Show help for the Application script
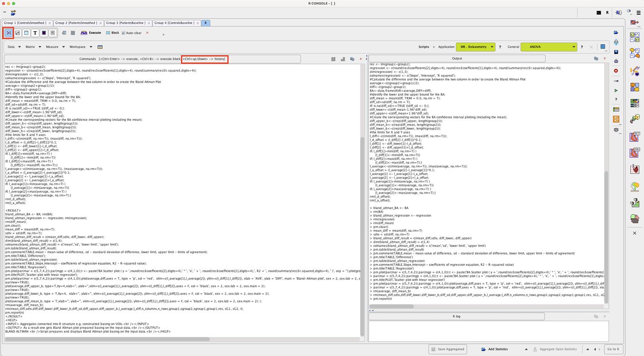This screenshot has height=356, width=644. [x=500, y=47]
